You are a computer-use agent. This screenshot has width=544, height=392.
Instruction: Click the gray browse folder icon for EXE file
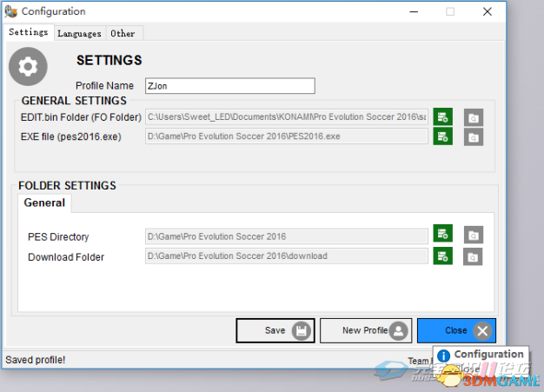(474, 137)
